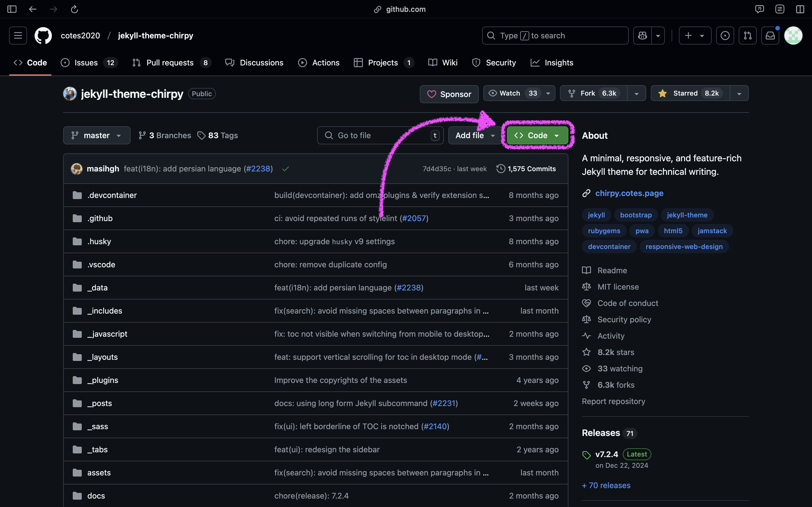Open the notifications inbox
Image resolution: width=812 pixels, height=507 pixels.
pos(770,36)
